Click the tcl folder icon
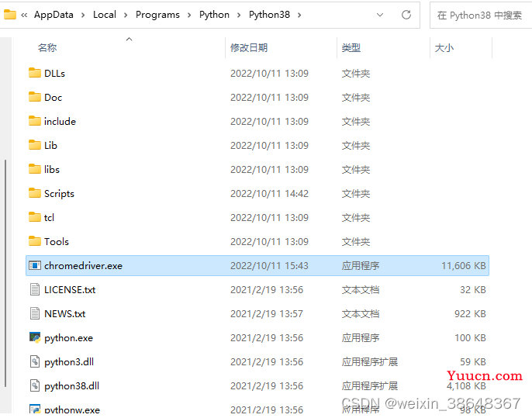This screenshot has height=418, width=532. pyautogui.click(x=35, y=217)
